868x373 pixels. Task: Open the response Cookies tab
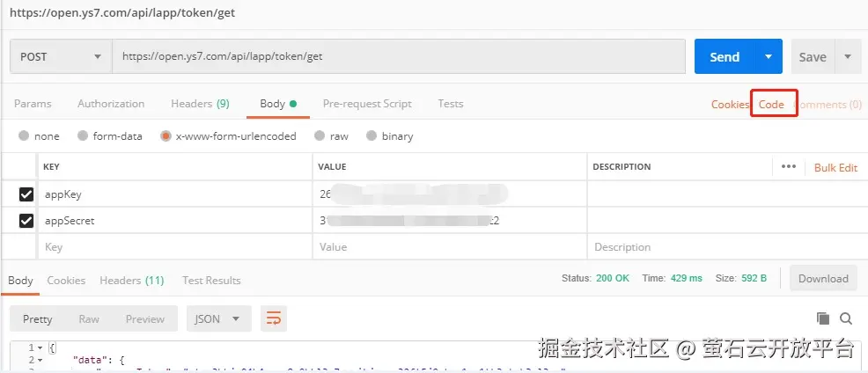pos(66,281)
